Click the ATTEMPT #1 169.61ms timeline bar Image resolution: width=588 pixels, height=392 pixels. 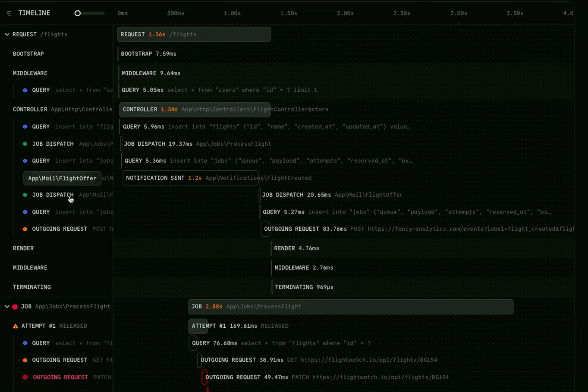click(x=198, y=326)
